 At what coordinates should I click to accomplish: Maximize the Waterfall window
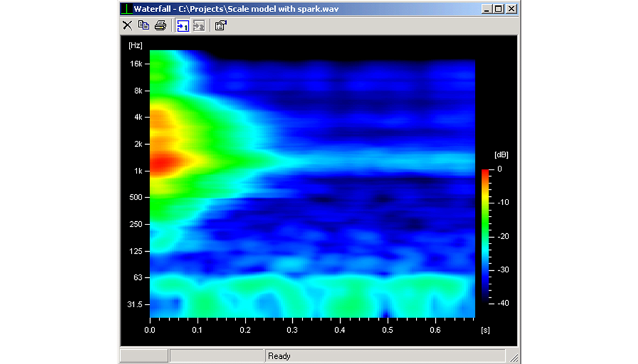click(x=499, y=9)
